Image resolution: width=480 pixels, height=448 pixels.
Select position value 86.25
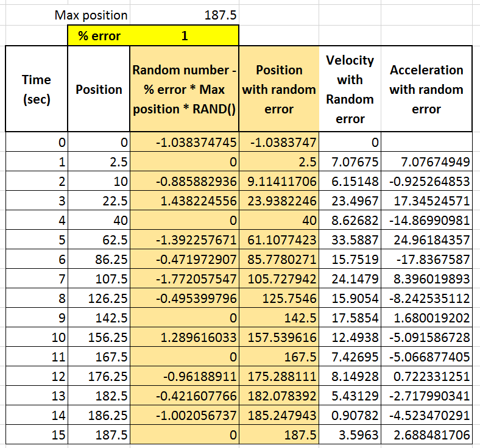point(99,260)
